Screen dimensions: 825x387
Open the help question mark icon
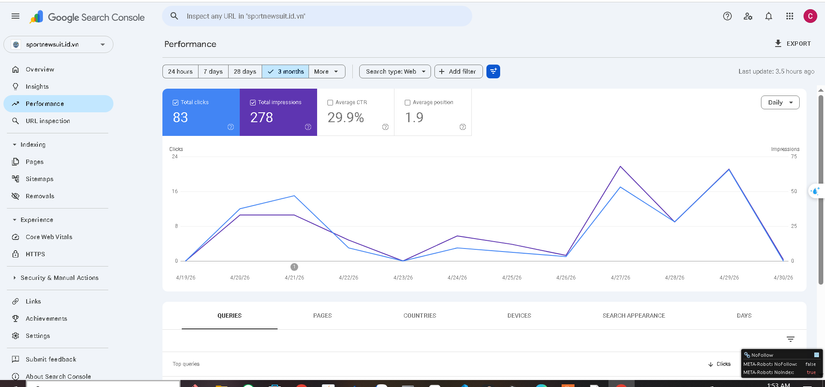click(x=727, y=16)
